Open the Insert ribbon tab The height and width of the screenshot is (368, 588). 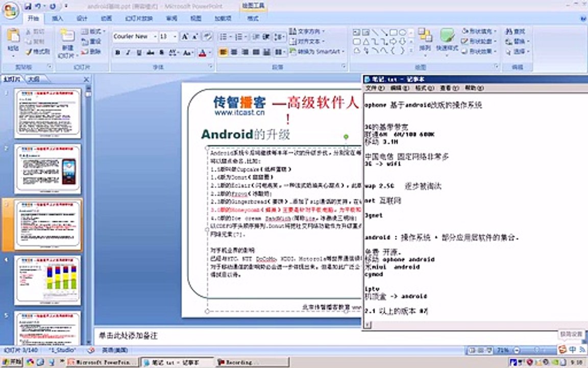57,18
